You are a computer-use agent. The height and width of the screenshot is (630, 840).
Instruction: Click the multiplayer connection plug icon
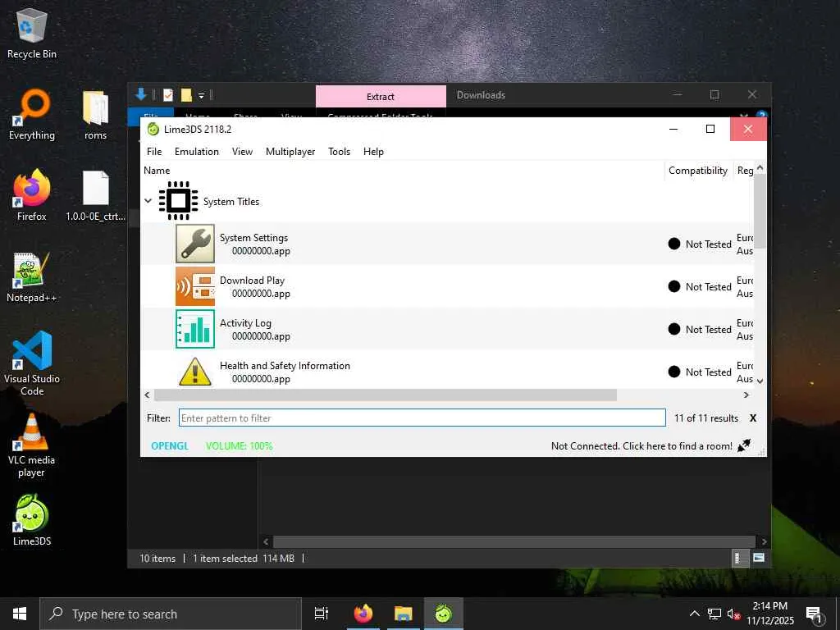(x=744, y=445)
